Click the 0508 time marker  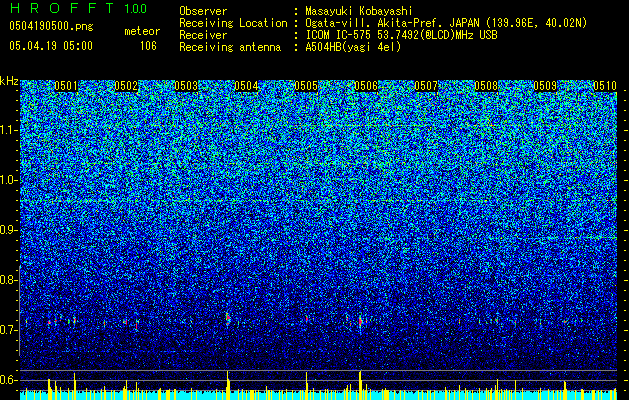tap(486, 86)
